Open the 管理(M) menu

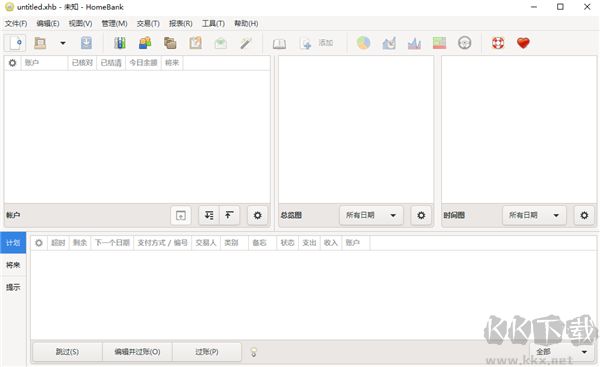click(114, 23)
